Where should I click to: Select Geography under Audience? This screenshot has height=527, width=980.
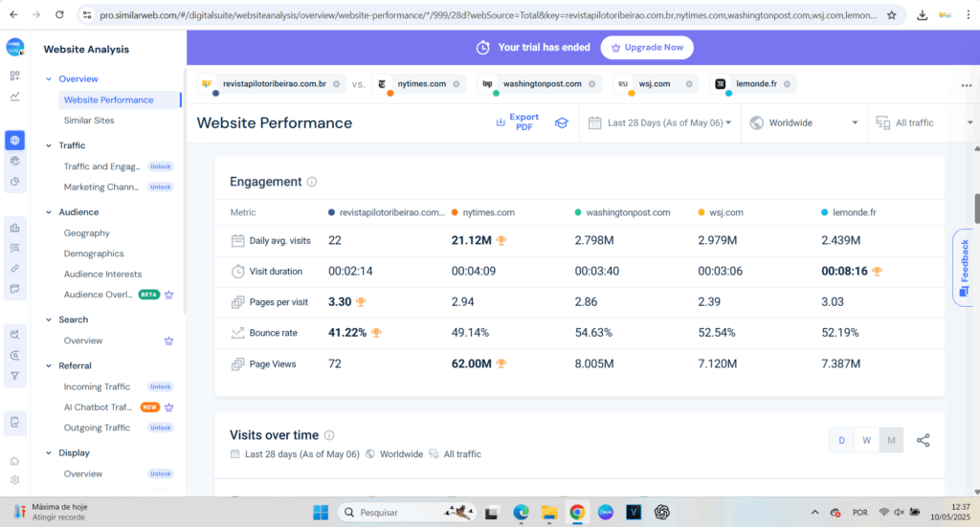[87, 233]
